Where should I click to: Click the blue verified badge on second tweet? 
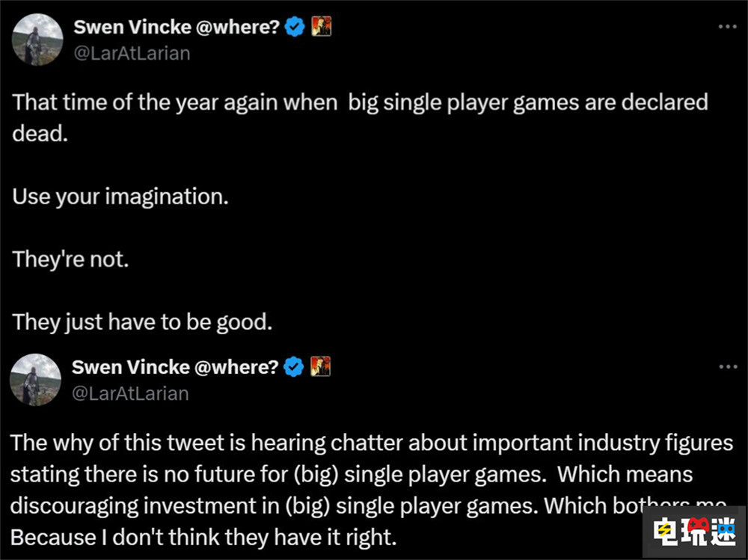point(295,367)
